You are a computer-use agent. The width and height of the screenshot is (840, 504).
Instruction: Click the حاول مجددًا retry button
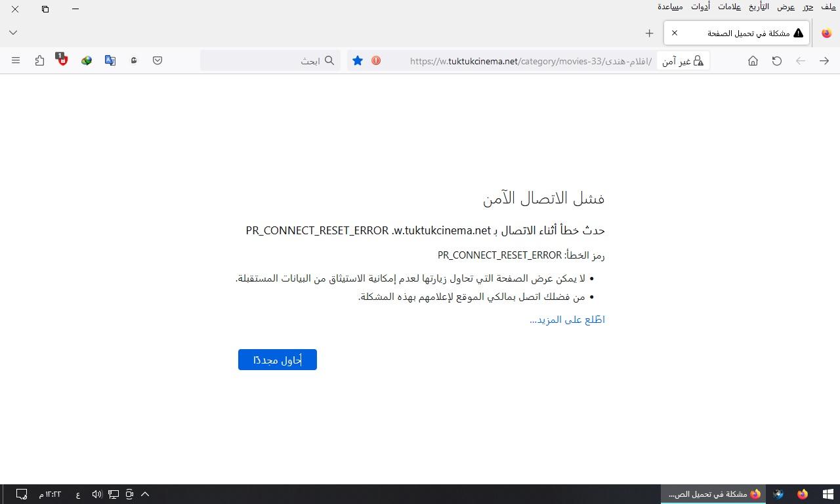tap(278, 360)
